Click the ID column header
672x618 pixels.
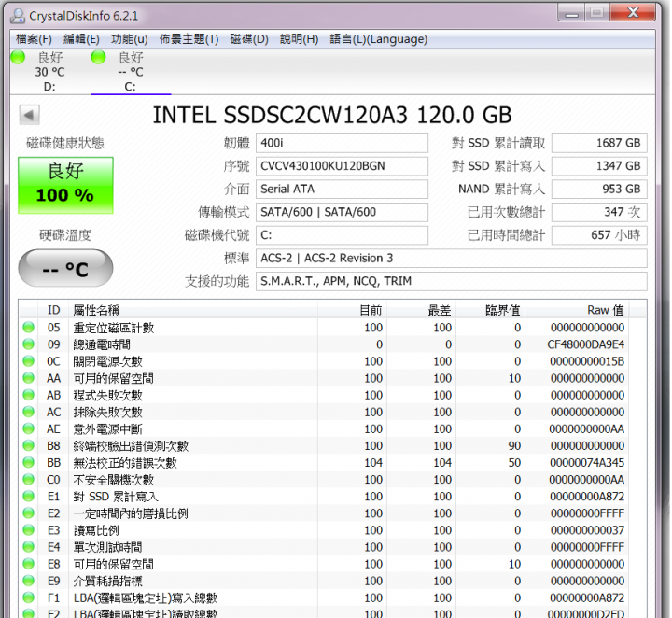pos(53,310)
